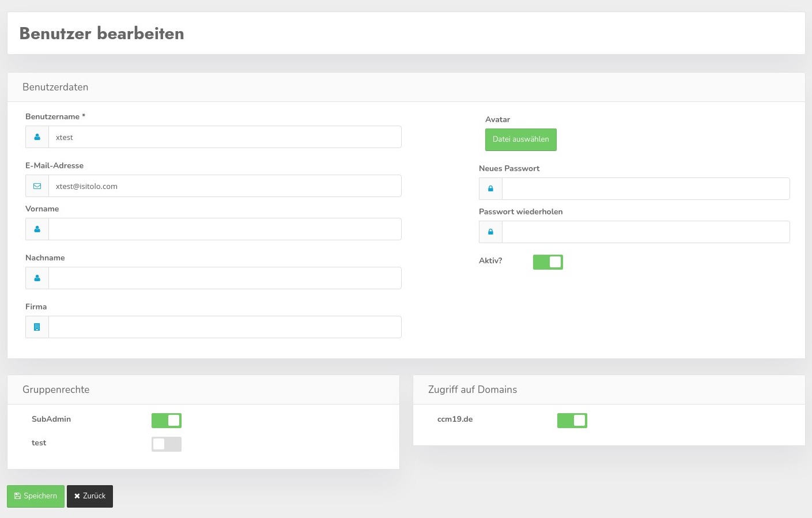This screenshot has height=518, width=812.
Task: Select the Nachname text box
Action: click(225, 278)
